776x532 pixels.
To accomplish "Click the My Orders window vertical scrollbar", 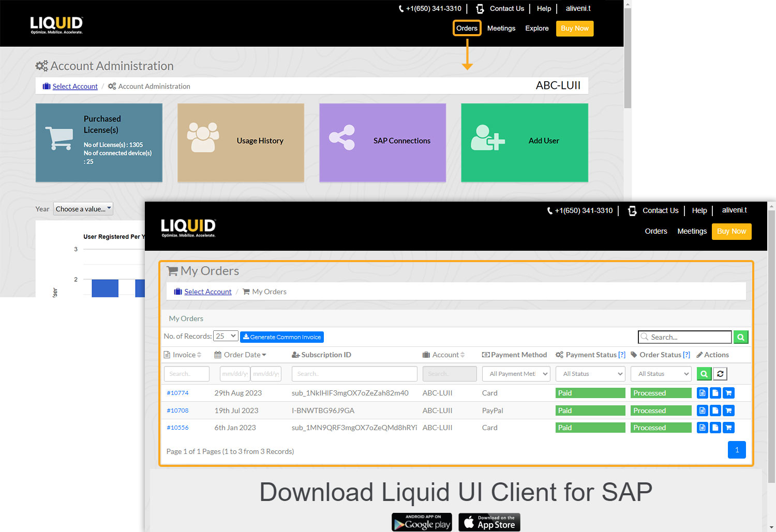I will tap(772, 346).
